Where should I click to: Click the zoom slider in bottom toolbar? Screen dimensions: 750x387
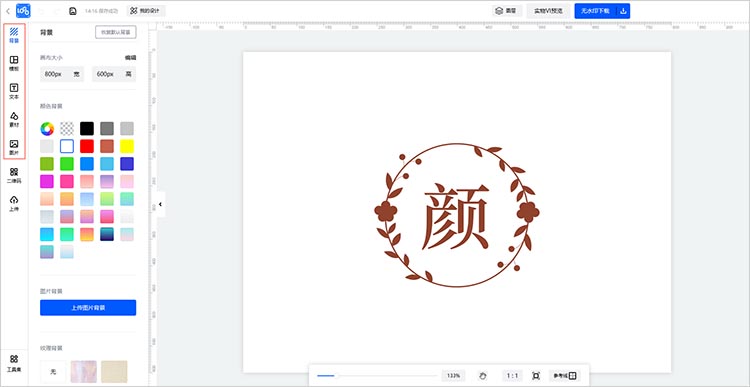tap(376, 376)
